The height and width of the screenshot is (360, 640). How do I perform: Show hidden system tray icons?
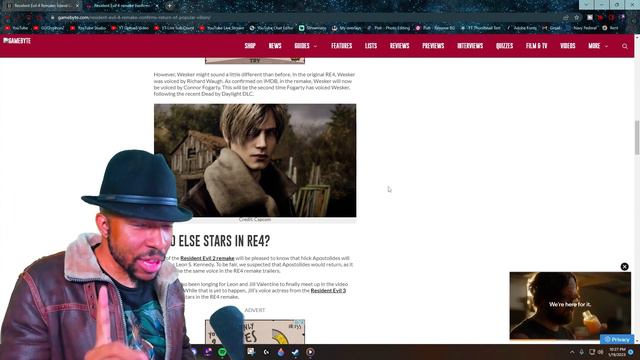pos(572,352)
